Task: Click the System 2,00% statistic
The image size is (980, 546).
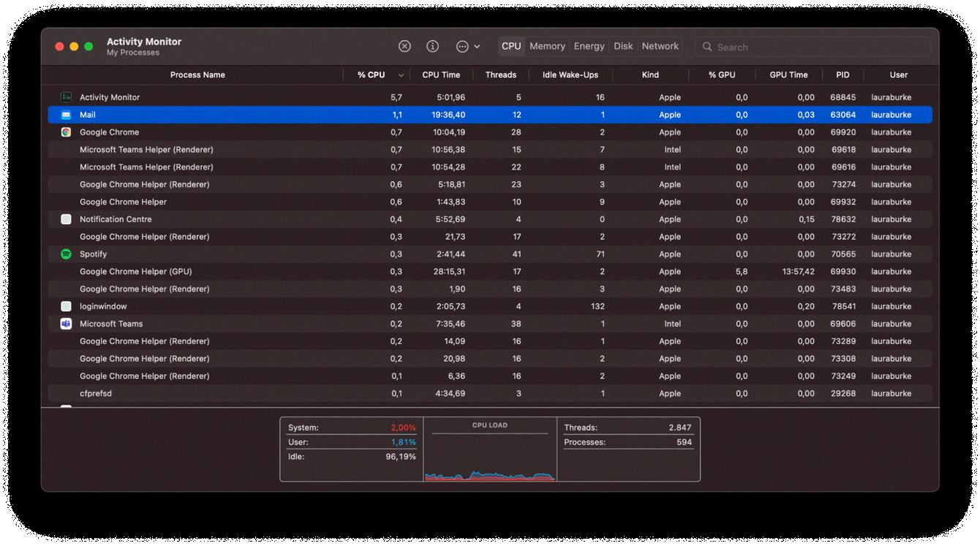Action: point(352,428)
